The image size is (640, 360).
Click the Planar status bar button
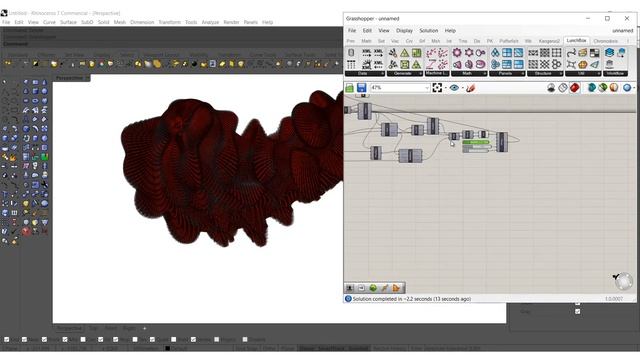coord(288,348)
